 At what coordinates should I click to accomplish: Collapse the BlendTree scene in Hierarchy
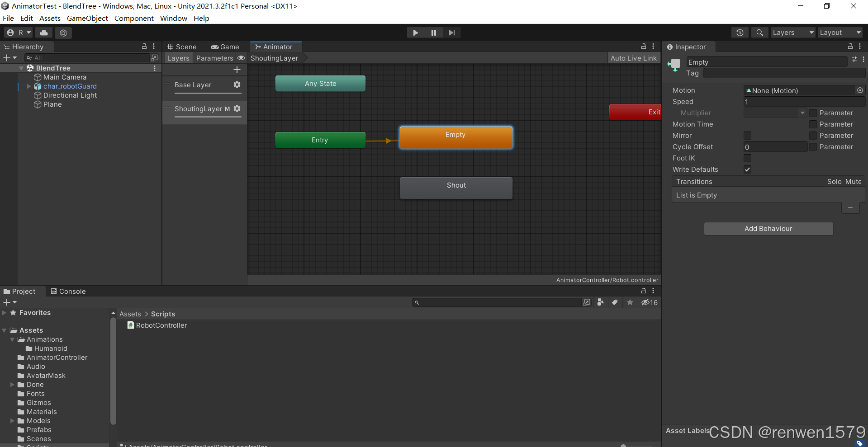(21, 68)
